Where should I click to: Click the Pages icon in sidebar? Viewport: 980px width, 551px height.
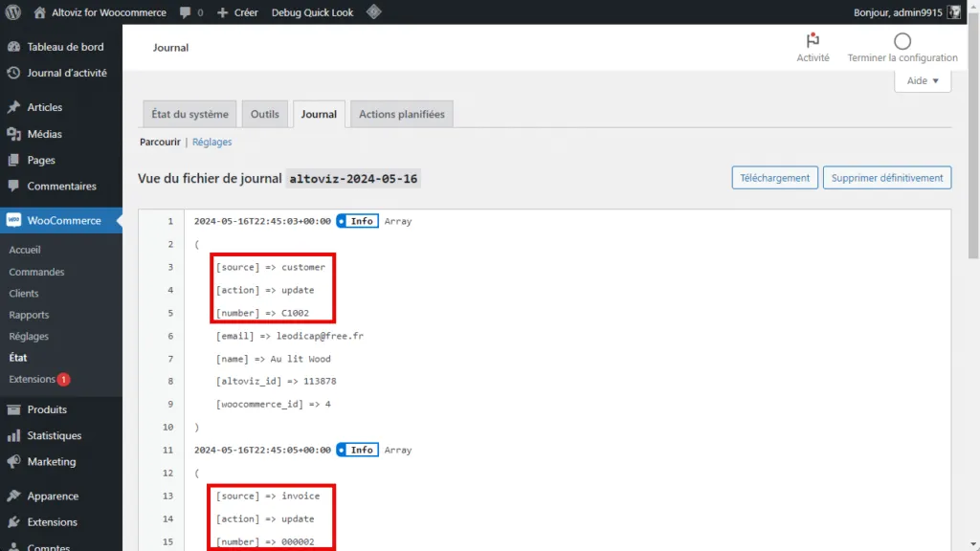point(13,160)
